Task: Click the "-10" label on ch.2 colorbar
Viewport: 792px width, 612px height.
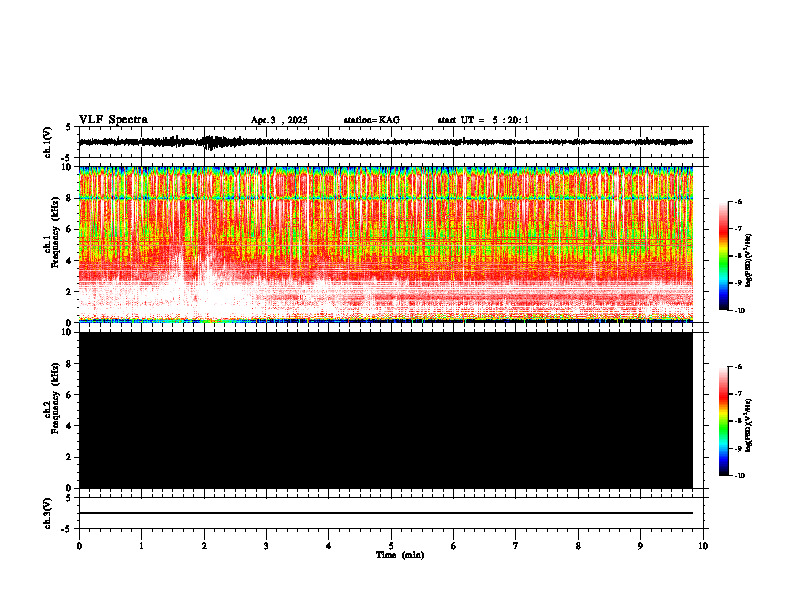Action: coord(739,476)
